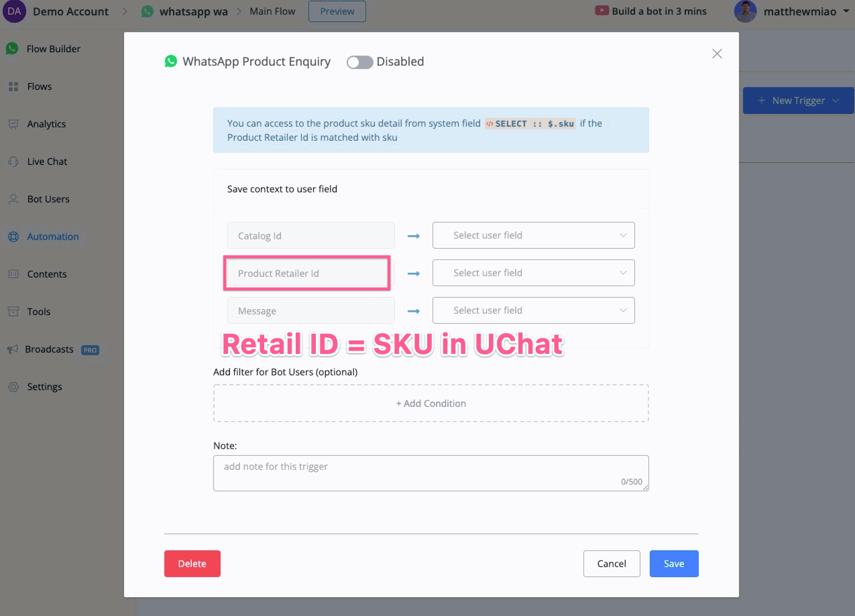Image resolution: width=855 pixels, height=616 pixels.
Task: Open Broadcasts in the sidebar
Action: pos(49,349)
